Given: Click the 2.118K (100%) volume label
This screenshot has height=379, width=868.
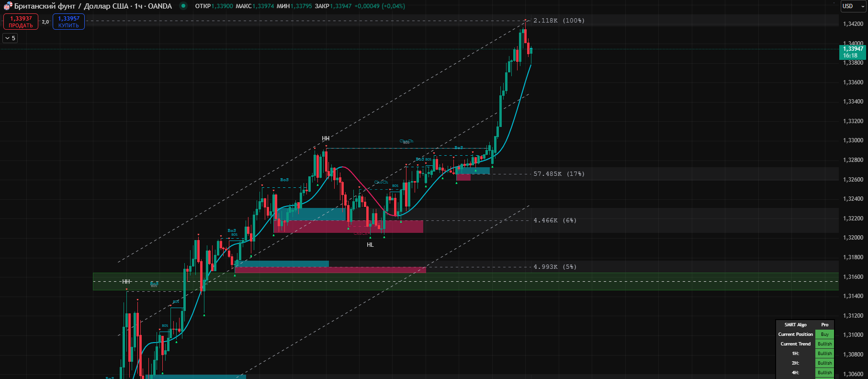Looking at the screenshot, I should coord(559,21).
